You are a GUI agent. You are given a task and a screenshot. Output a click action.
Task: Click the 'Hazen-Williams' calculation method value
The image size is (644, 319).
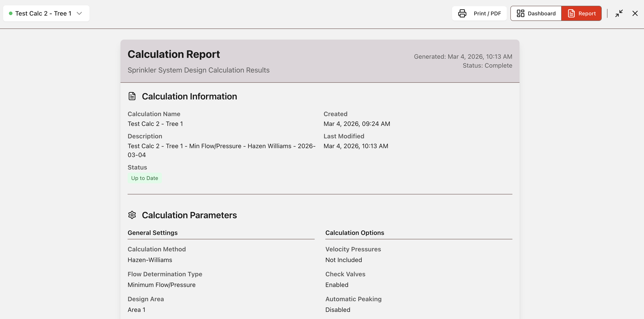tap(150, 260)
